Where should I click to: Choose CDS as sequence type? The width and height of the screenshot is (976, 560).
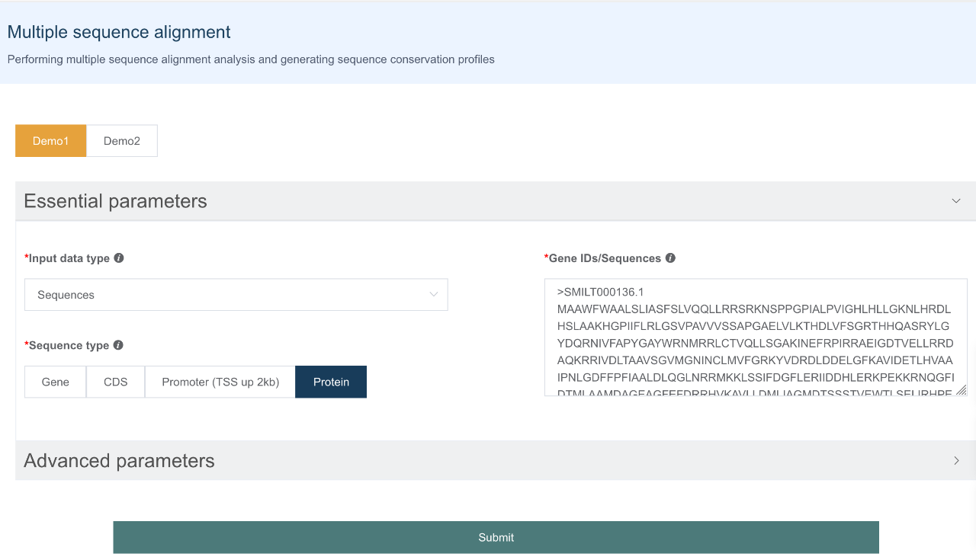point(116,382)
